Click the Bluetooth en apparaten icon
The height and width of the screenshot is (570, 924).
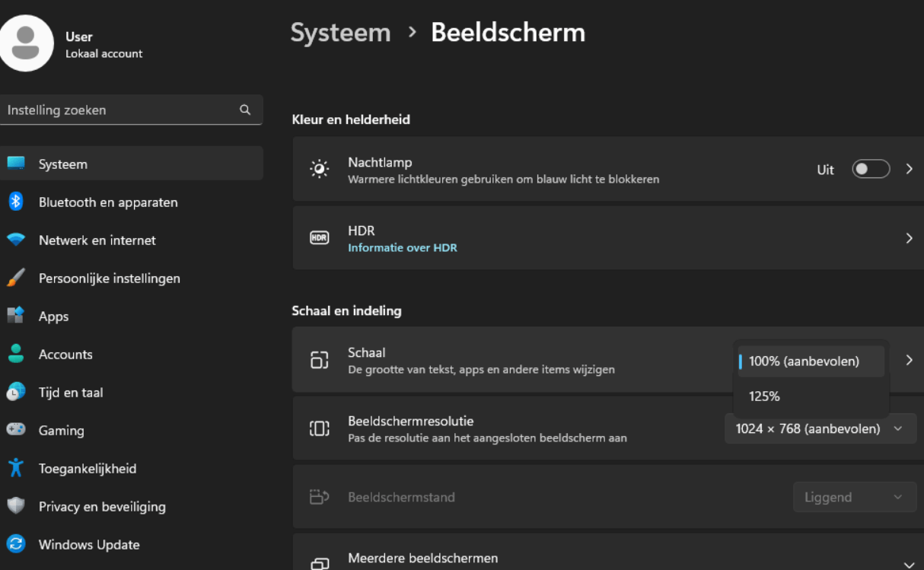tap(16, 202)
